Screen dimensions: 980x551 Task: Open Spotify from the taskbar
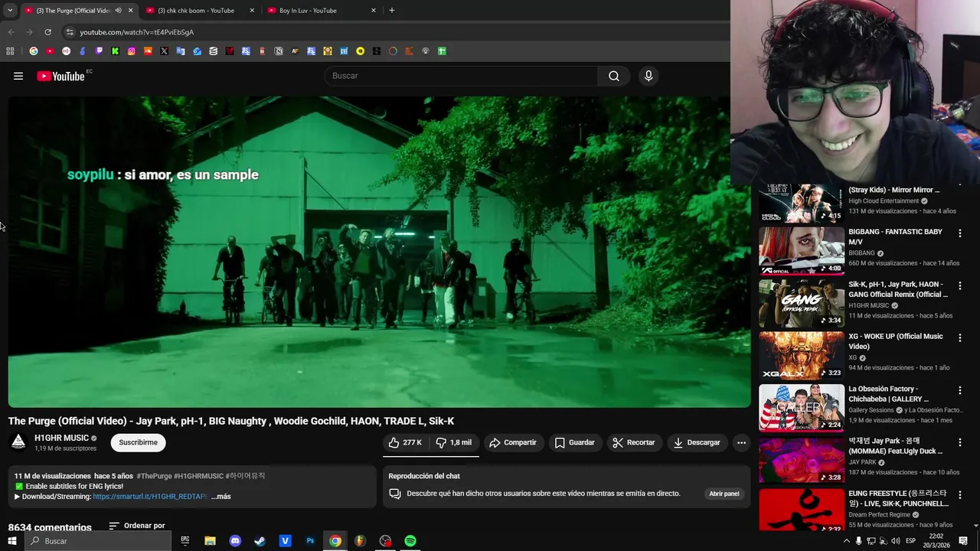(410, 541)
